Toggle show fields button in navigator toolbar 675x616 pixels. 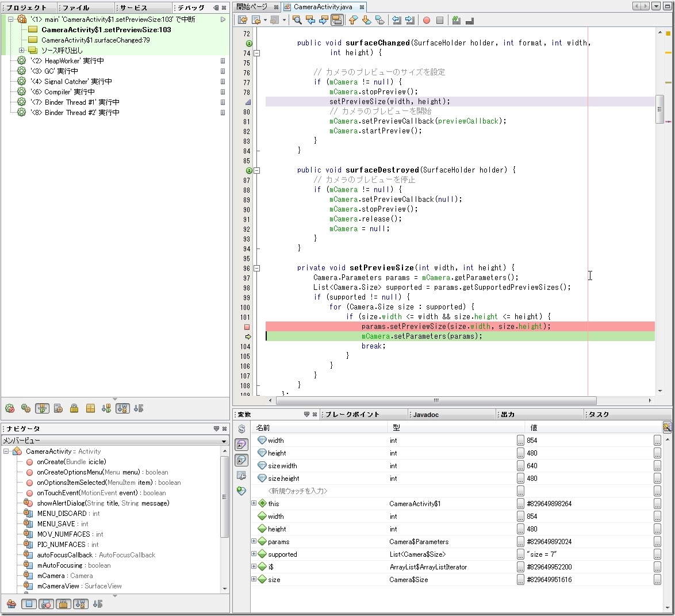tap(29, 604)
